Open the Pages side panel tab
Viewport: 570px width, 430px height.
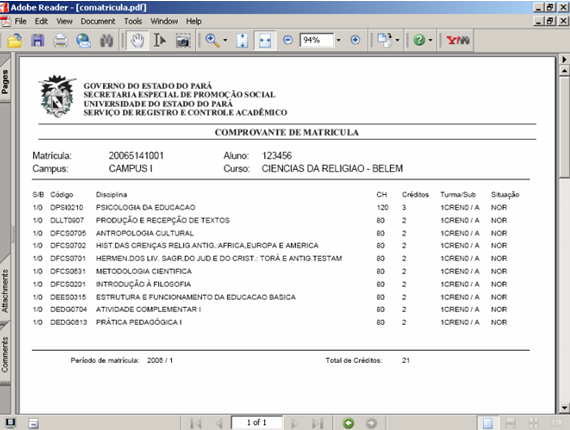click(5, 82)
